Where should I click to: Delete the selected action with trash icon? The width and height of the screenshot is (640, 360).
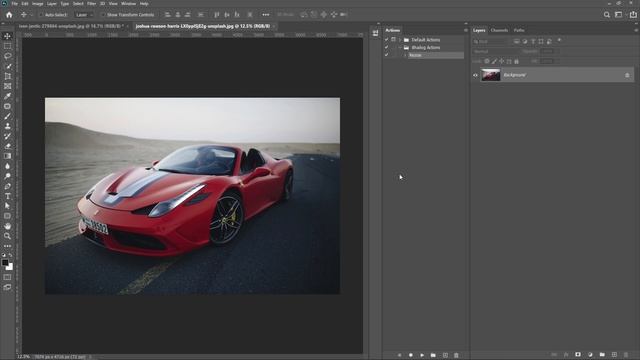click(x=456, y=355)
